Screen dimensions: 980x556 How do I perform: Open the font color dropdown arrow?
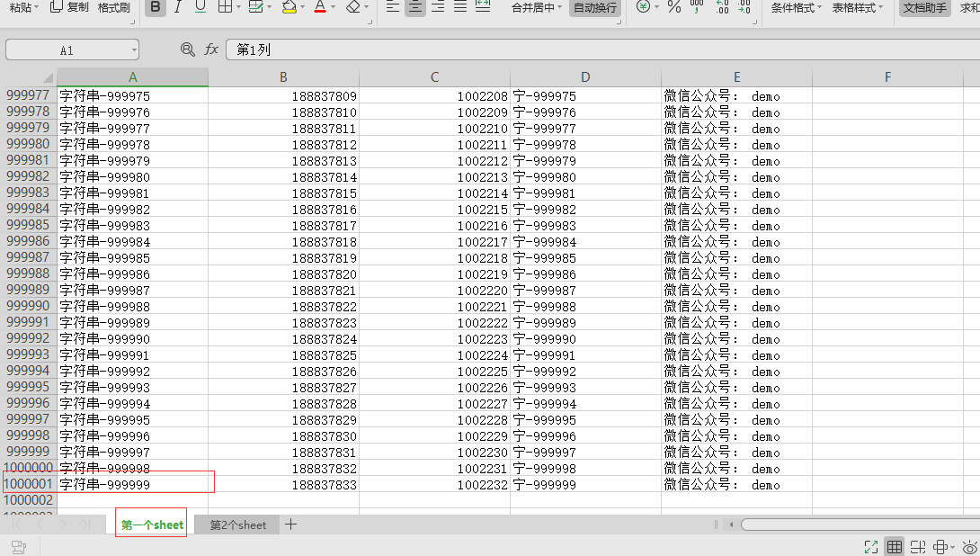(334, 7)
